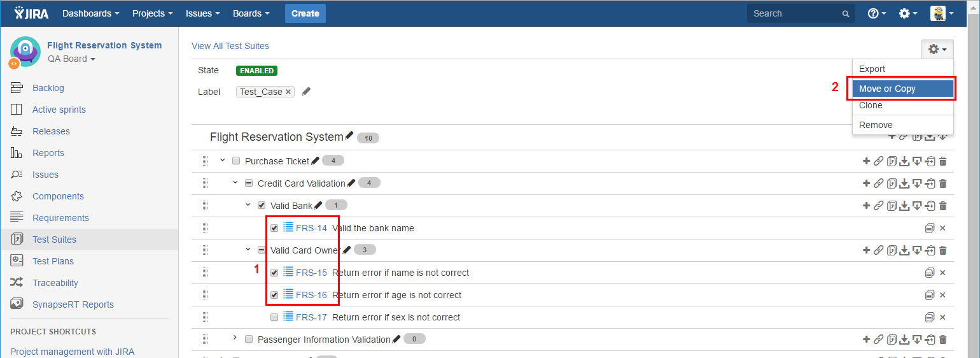Open the user avatar profile menu
Screen dimensions: 980x358
point(942,13)
